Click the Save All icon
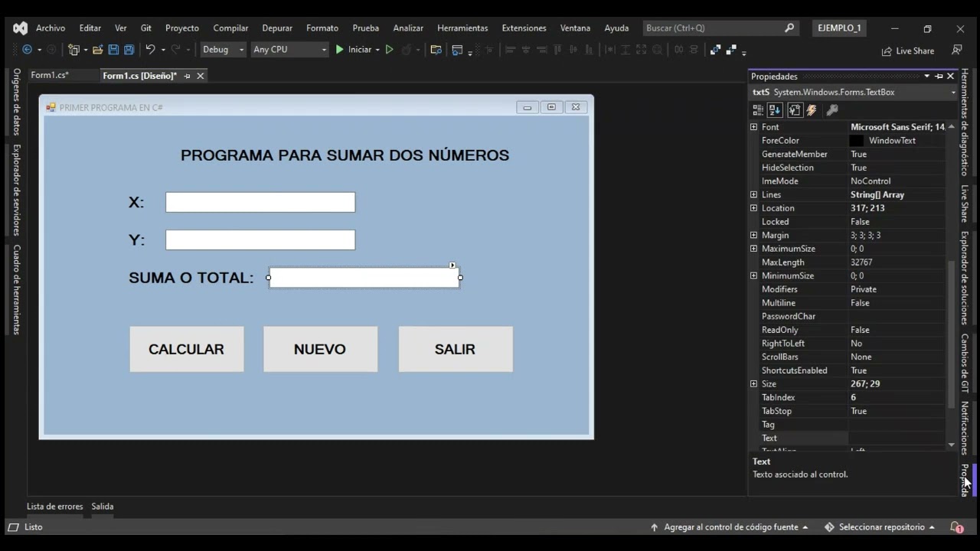Screen dimensions: 980x551 (x=129, y=50)
